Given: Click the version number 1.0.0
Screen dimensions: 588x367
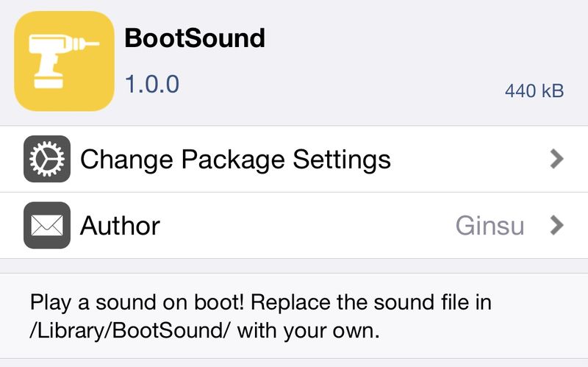Looking at the screenshot, I should click(152, 84).
